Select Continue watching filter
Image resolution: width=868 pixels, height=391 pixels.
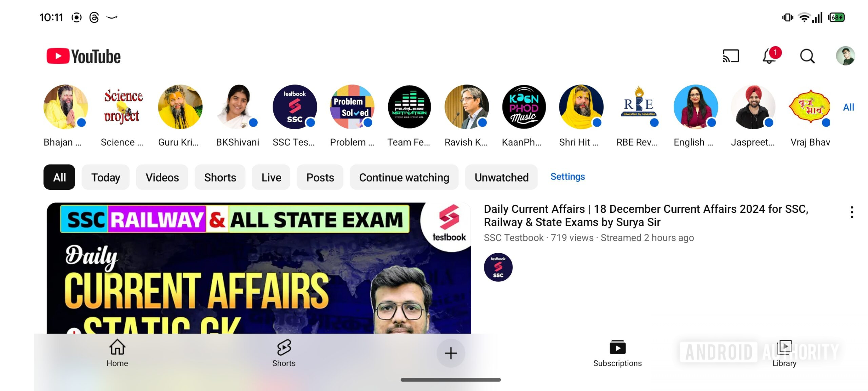point(404,177)
